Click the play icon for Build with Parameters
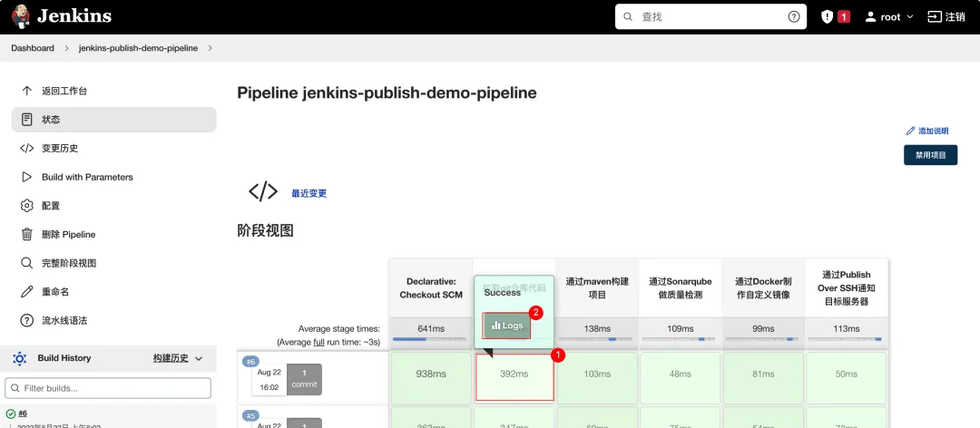Image resolution: width=980 pixels, height=428 pixels. point(26,177)
